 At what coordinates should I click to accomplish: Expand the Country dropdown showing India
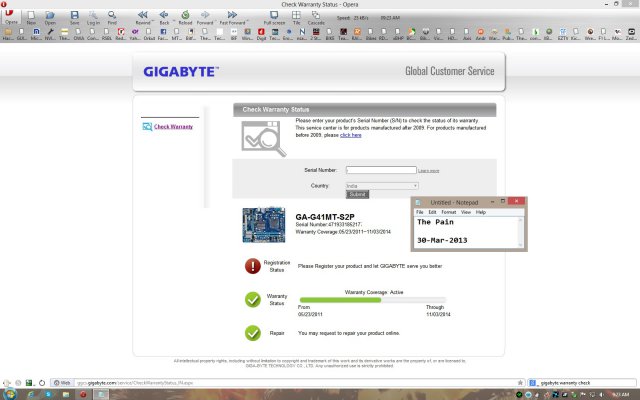pos(382,186)
